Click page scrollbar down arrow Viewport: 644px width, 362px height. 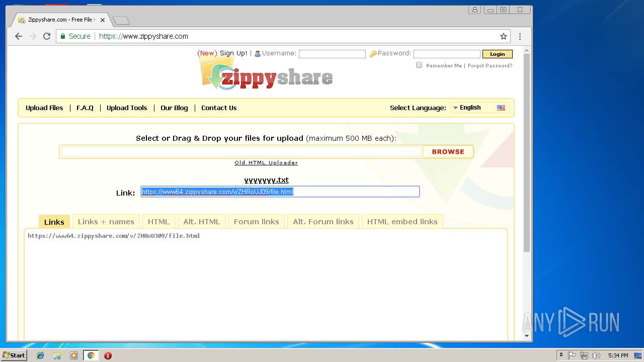527,336
